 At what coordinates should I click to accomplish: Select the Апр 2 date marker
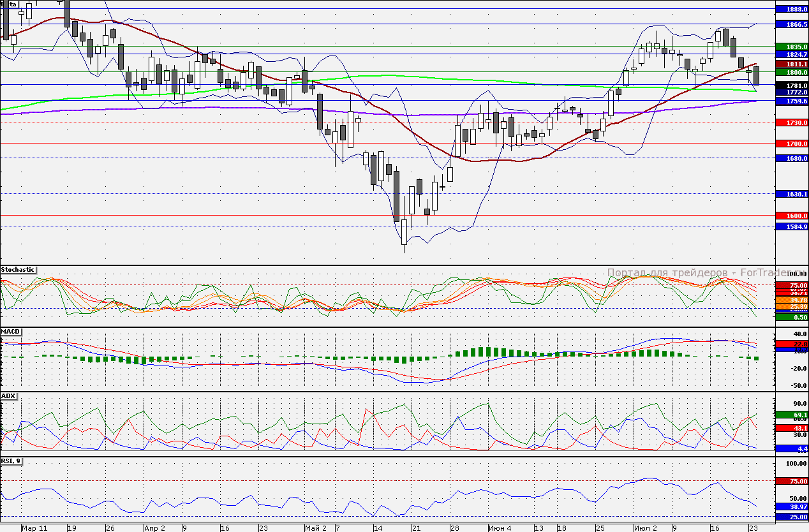click(x=154, y=528)
